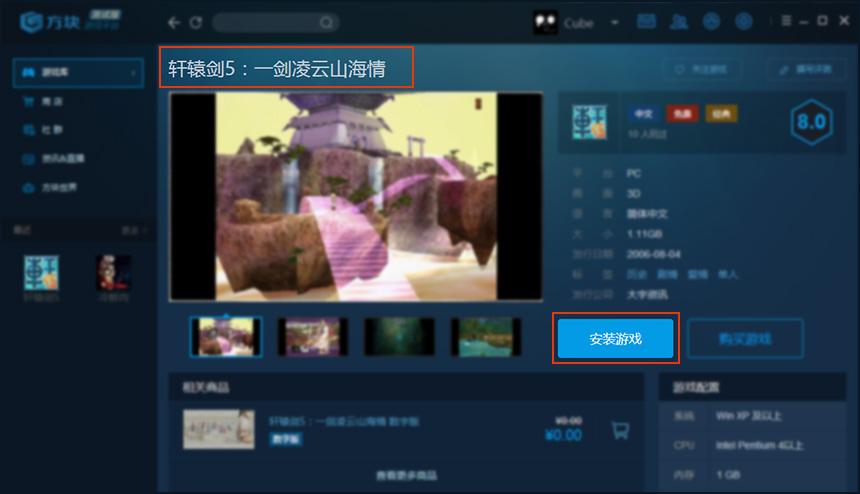This screenshot has width=860, height=494.
Task: Click the orange tag badge
Action: pyautogui.click(x=721, y=113)
